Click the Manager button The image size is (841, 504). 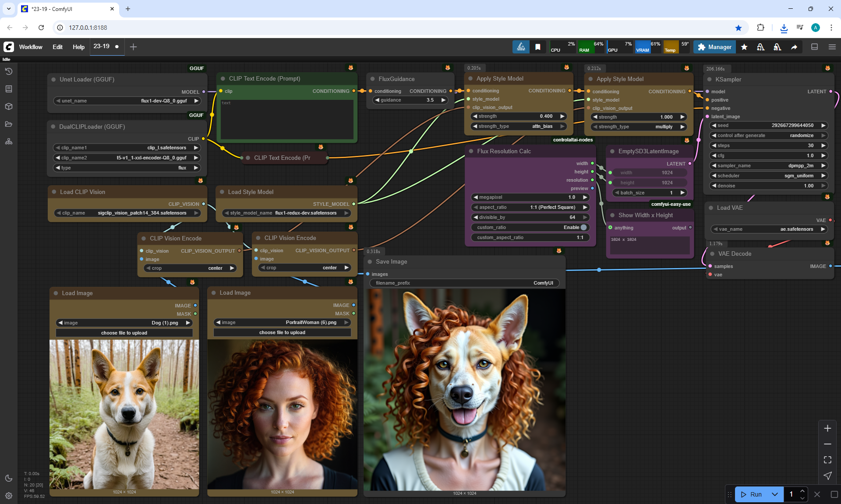(714, 47)
